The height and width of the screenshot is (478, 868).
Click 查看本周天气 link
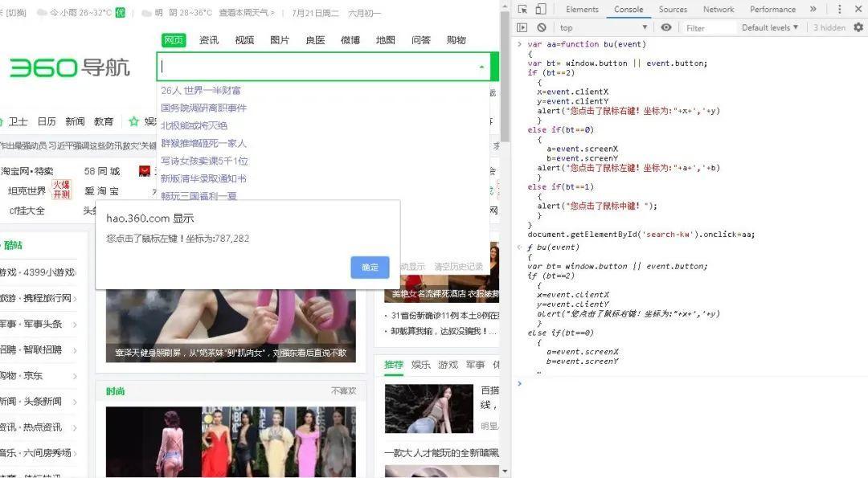(x=247, y=12)
